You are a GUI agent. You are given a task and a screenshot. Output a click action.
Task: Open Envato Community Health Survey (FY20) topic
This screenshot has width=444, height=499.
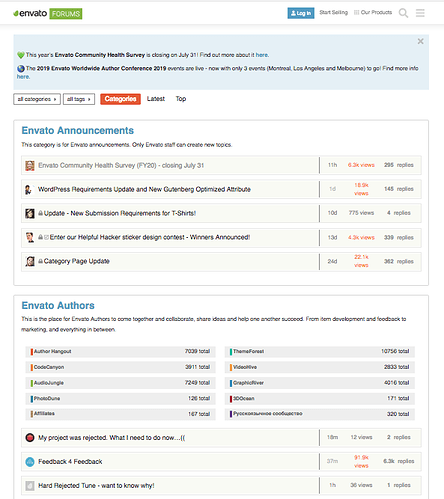click(121, 165)
